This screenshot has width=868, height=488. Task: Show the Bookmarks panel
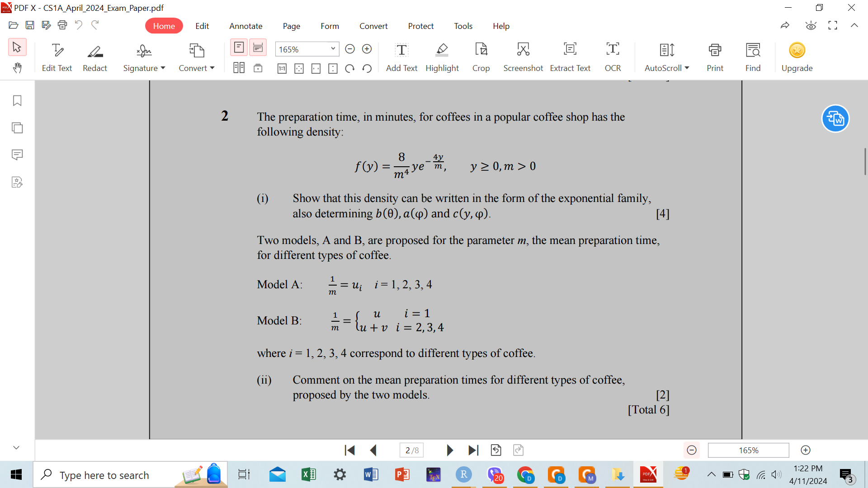tap(17, 101)
